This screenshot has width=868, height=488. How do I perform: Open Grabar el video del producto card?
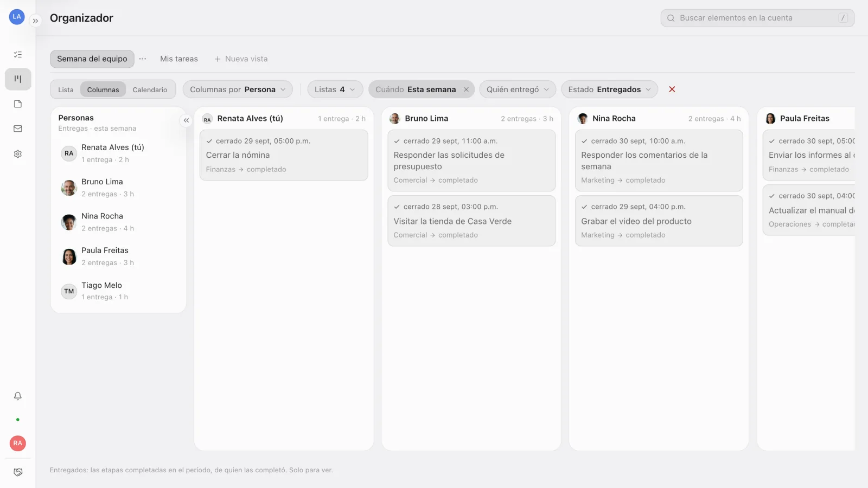point(659,221)
